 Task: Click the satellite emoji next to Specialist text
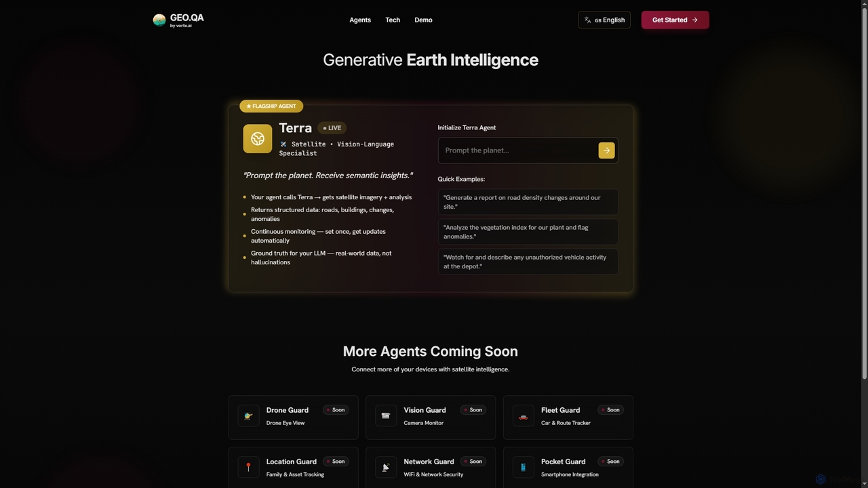[x=283, y=144]
